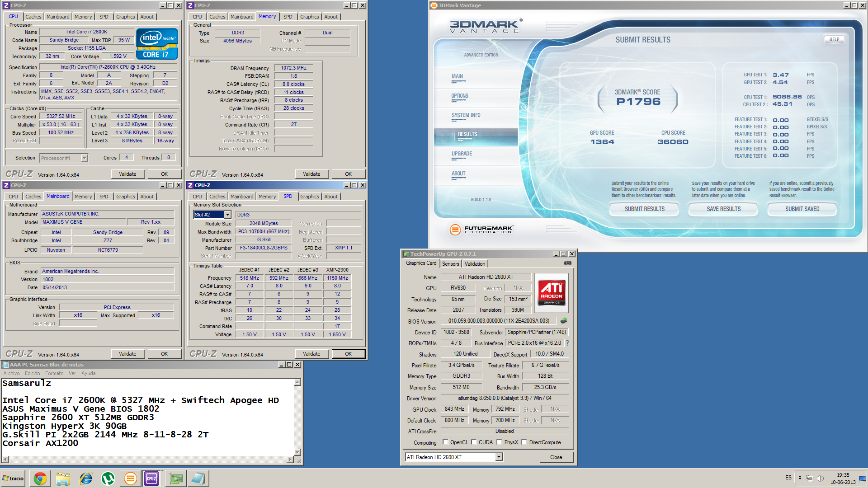Viewport: 868px width, 488px height.
Task: Go to SYSTEM INFO in the 3DMark sidebar
Action: point(466,115)
